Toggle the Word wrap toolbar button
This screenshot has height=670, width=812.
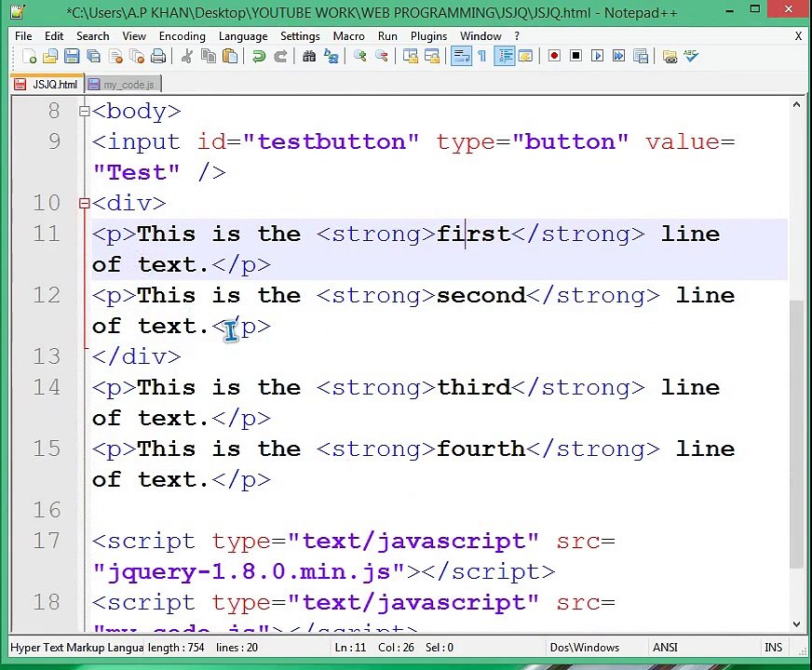pyautogui.click(x=461, y=56)
